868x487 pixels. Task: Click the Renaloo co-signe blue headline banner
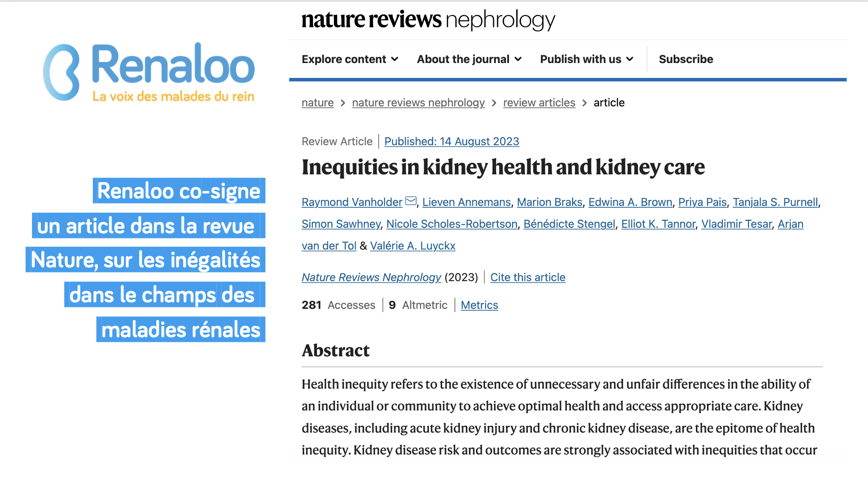point(179,191)
